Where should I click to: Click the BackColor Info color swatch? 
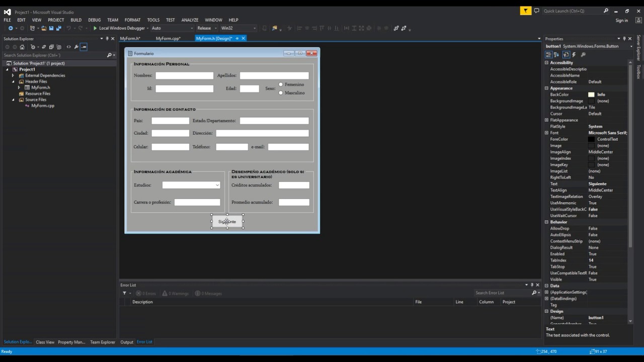[591, 95]
